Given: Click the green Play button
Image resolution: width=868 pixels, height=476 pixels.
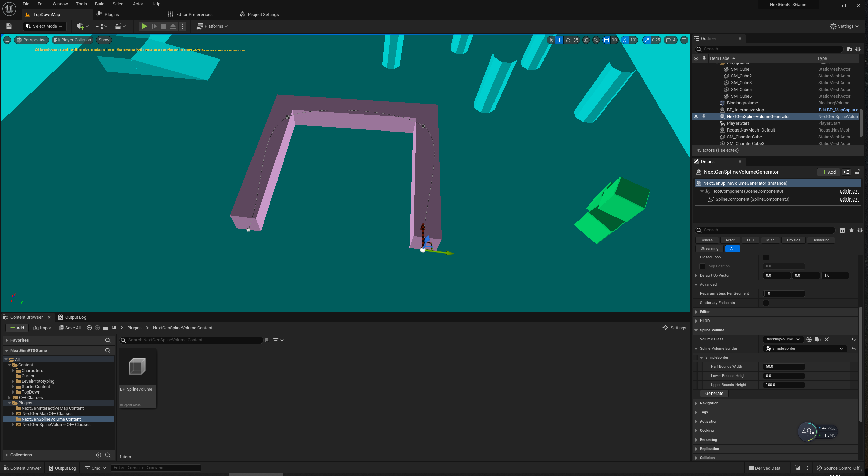Looking at the screenshot, I should 144,26.
